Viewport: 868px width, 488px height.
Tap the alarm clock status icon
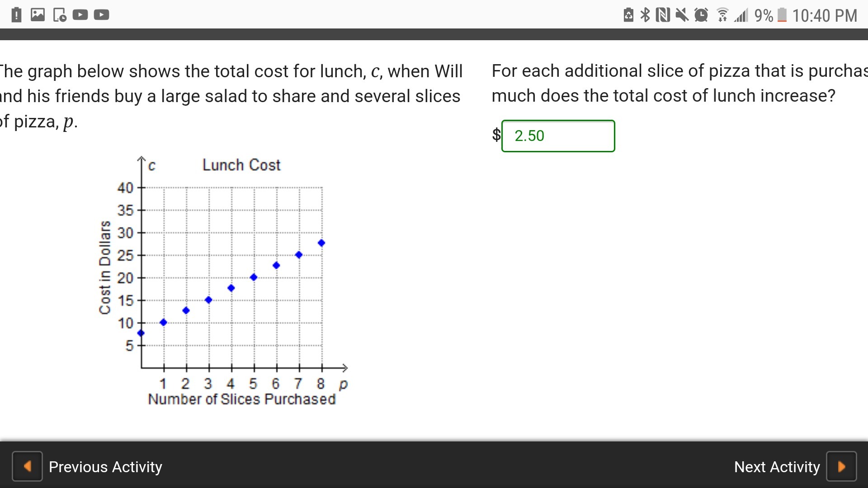701,15
